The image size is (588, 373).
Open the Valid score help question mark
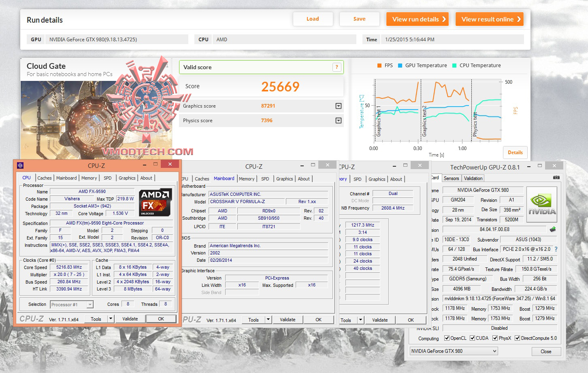click(x=337, y=67)
